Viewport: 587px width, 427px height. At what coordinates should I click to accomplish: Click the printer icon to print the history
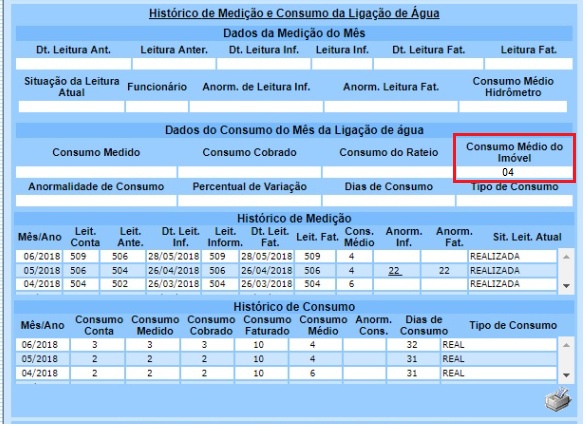pyautogui.click(x=558, y=400)
